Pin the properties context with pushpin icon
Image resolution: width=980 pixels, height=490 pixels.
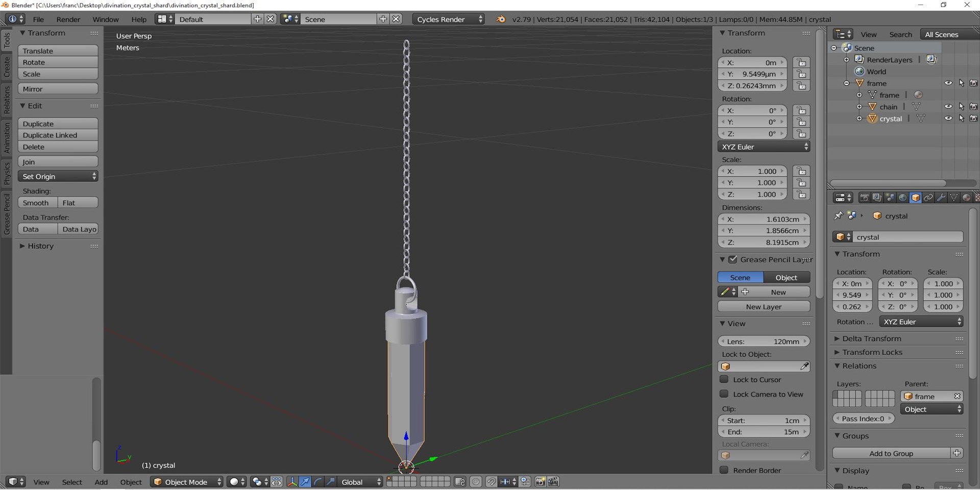[838, 216]
